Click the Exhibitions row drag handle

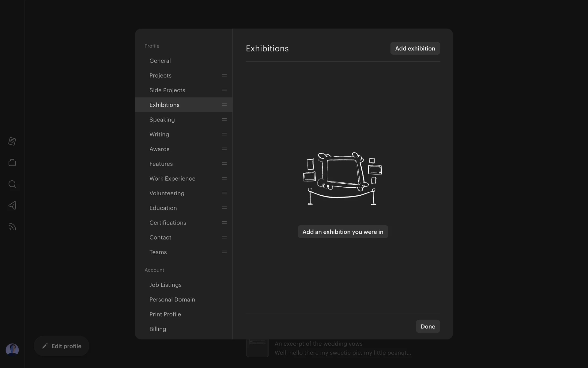[x=224, y=105]
